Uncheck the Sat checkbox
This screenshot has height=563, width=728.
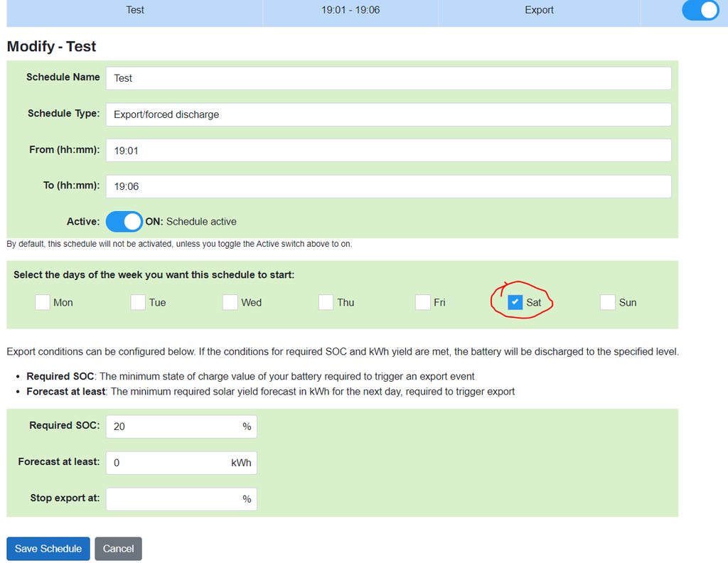point(515,302)
